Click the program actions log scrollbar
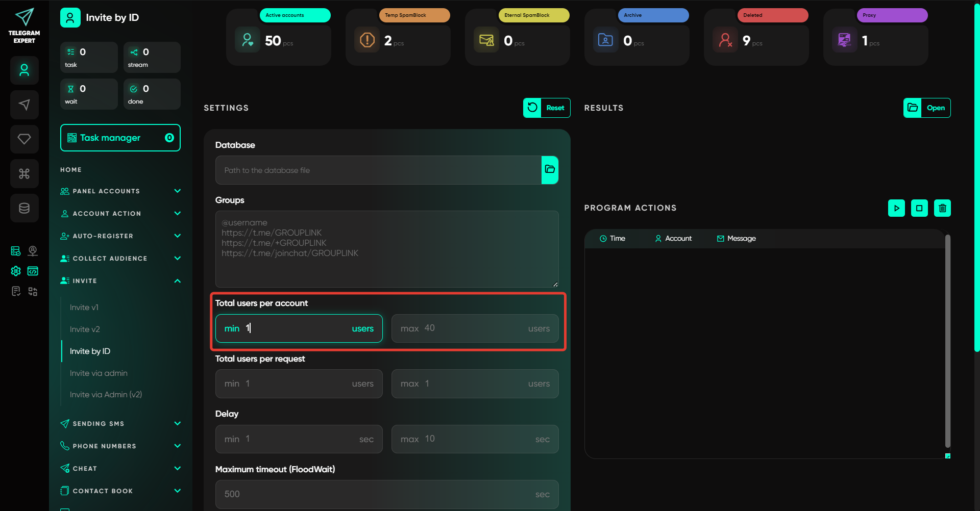 click(947, 341)
